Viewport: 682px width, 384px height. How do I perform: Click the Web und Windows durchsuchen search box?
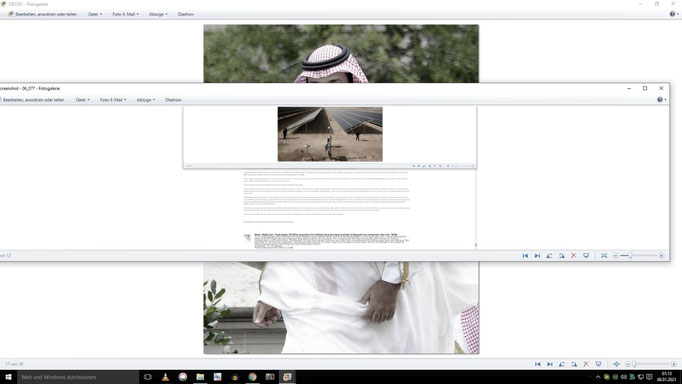(78, 377)
